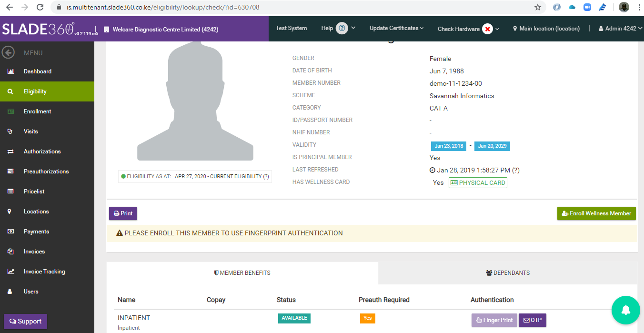The height and width of the screenshot is (333, 644).
Task: Open the Chrome profile avatar
Action: pyautogui.click(x=624, y=7)
